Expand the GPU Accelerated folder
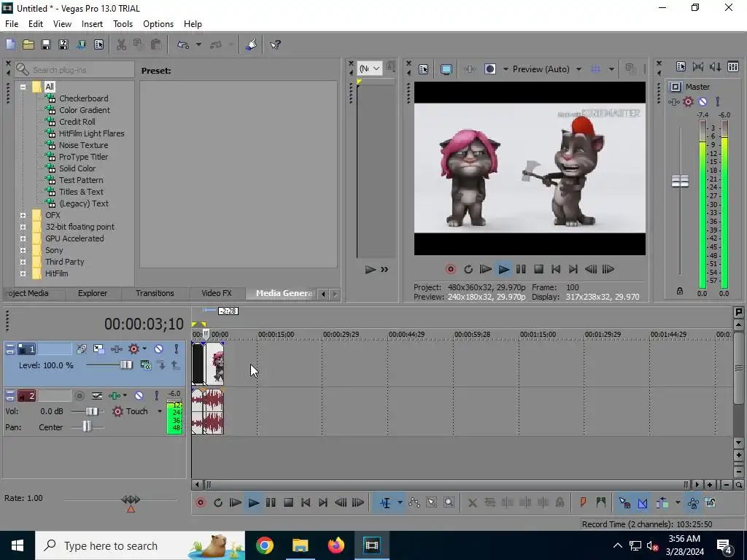Viewport: 747px width, 560px height. pyautogui.click(x=23, y=238)
